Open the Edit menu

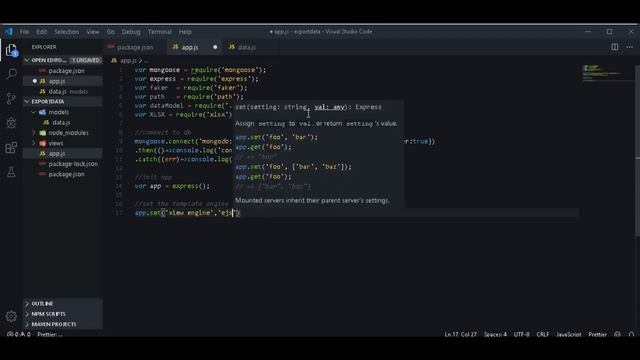pyautogui.click(x=42, y=32)
